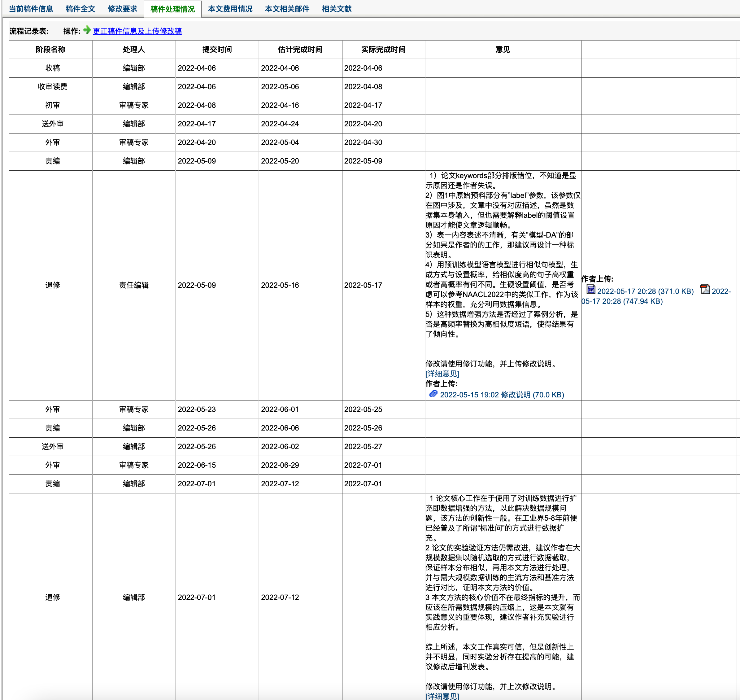View the 本文相关邮件 tab

click(x=287, y=9)
